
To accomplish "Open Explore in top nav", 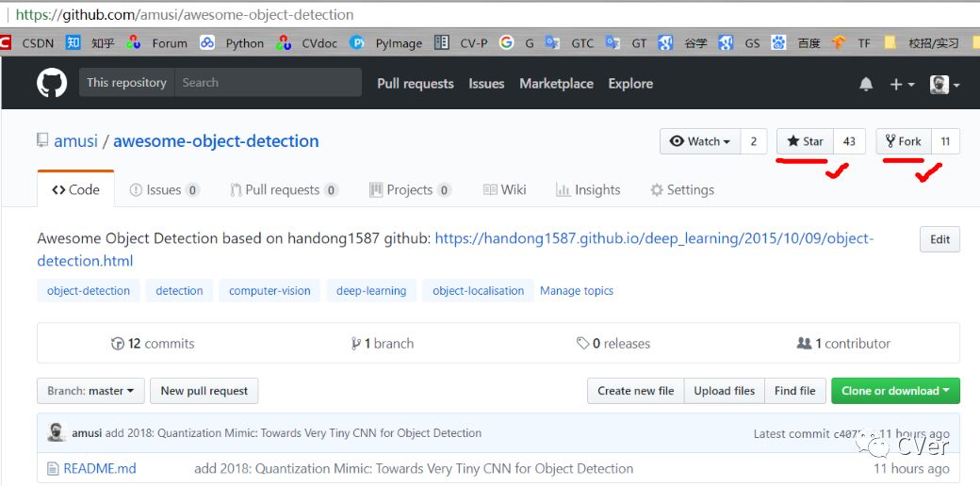I will (630, 84).
